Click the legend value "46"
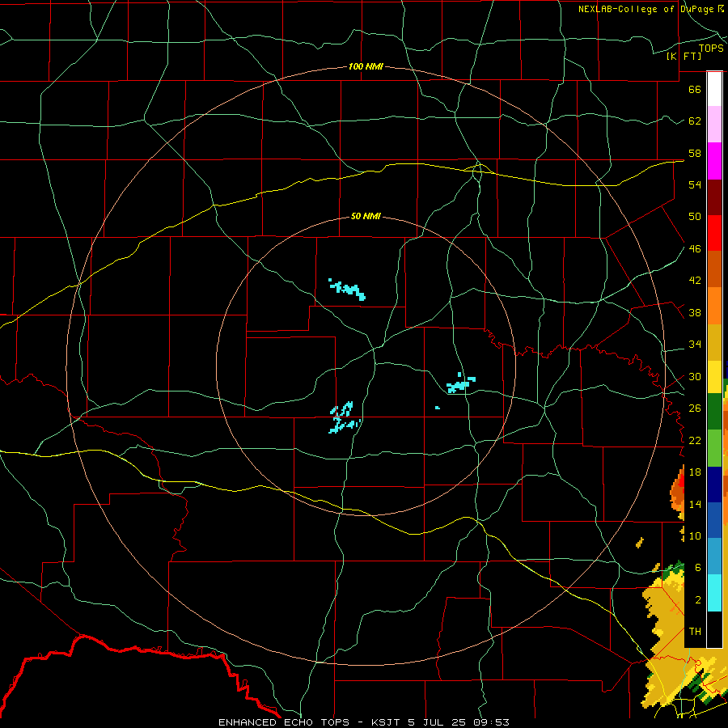728x728 pixels. click(695, 249)
